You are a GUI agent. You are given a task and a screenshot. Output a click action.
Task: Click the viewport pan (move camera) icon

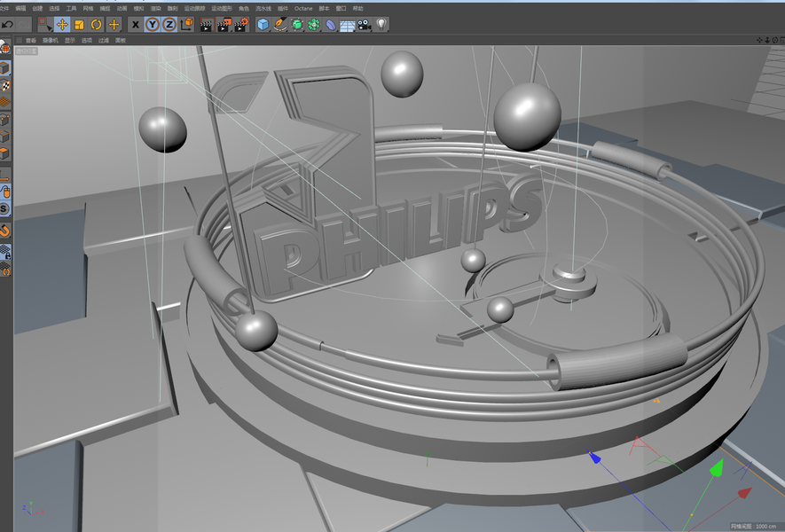click(x=759, y=40)
